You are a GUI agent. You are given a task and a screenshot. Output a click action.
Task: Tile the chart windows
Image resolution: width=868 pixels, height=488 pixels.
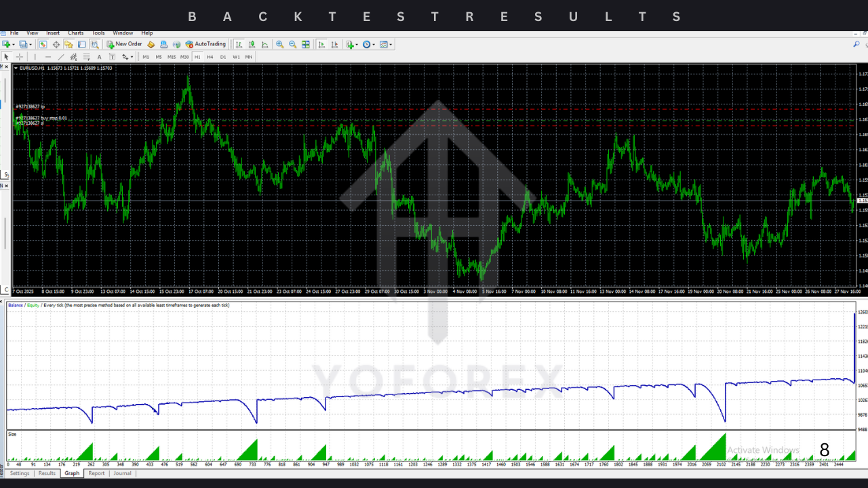pyautogui.click(x=306, y=45)
